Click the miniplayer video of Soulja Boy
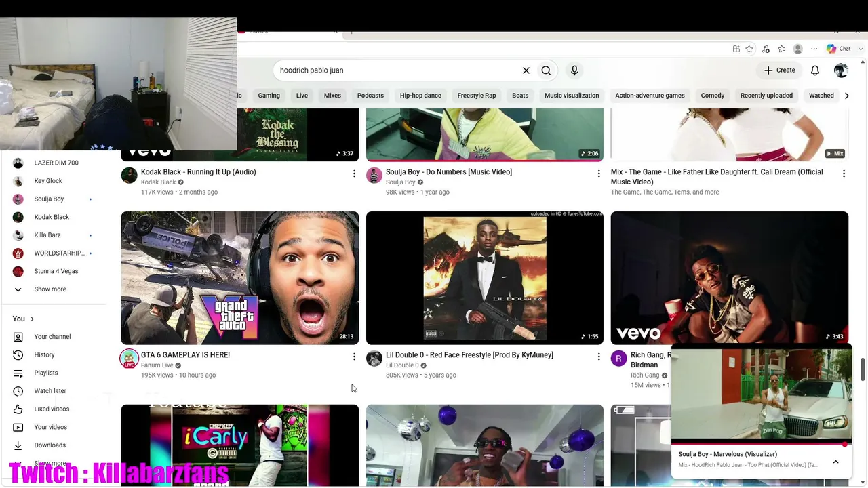This screenshot has width=868, height=488. [762, 396]
